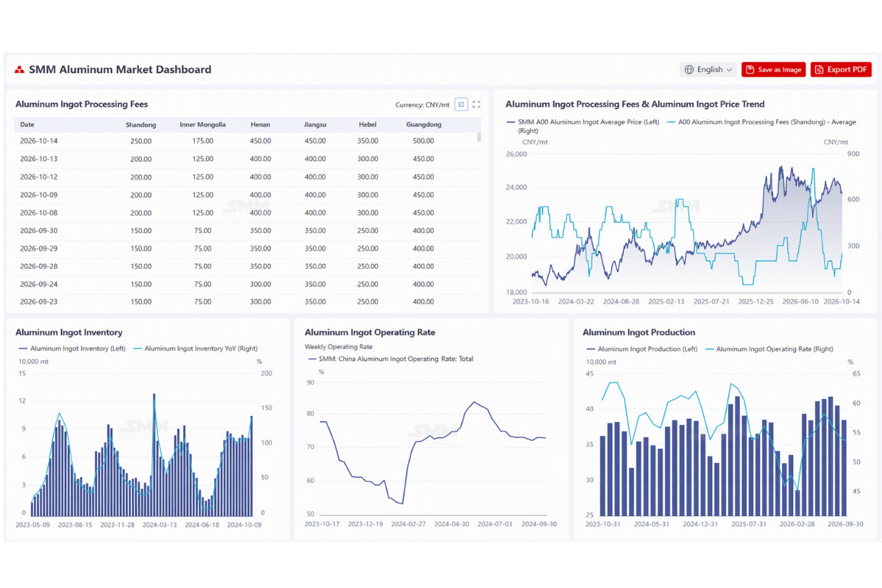
Task: Click the Aluminum Ingot Inventory panel title
Action: (69, 332)
